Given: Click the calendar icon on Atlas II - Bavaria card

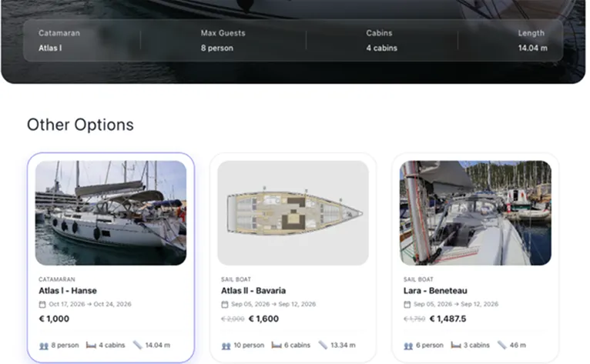Looking at the screenshot, I should point(225,304).
